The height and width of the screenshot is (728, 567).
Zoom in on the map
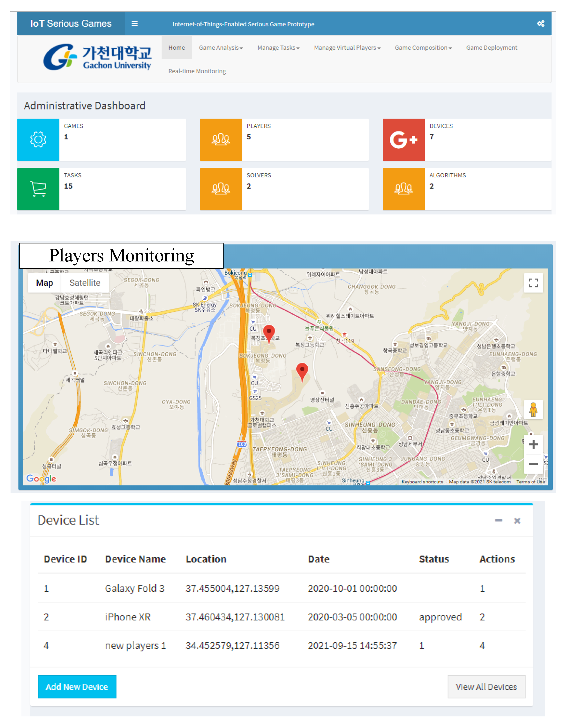pos(533,444)
